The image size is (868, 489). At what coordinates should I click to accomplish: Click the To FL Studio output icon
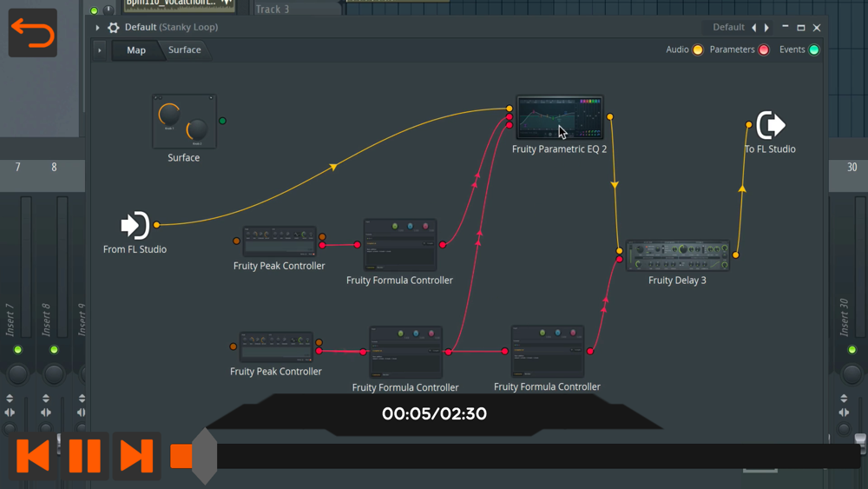coord(771,125)
